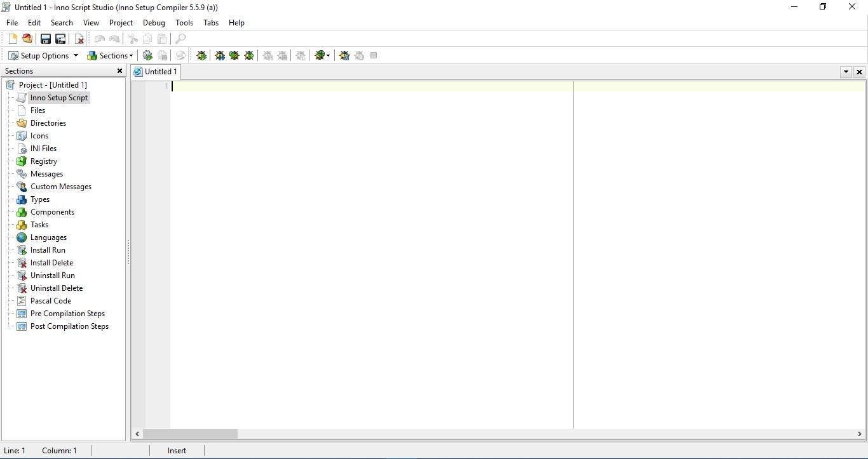
Task: Select the Uninstall Run section
Action: coord(53,275)
